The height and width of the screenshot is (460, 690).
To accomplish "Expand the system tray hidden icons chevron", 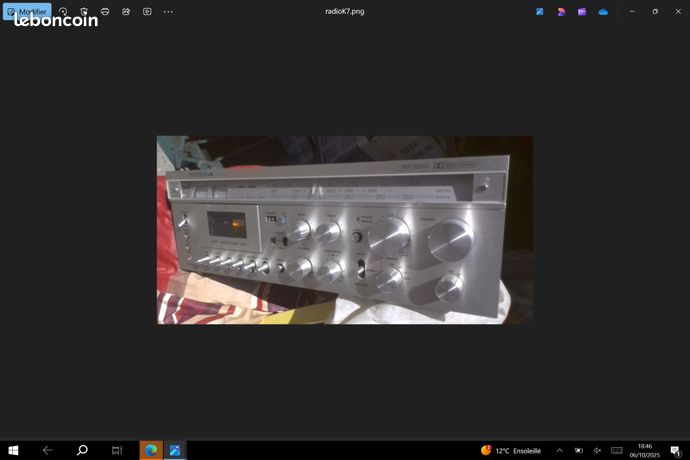I will click(x=559, y=450).
